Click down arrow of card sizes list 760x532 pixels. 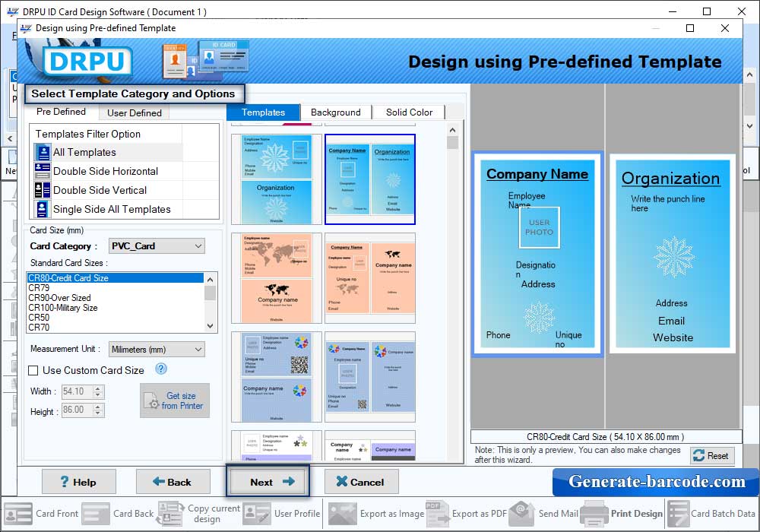[211, 326]
